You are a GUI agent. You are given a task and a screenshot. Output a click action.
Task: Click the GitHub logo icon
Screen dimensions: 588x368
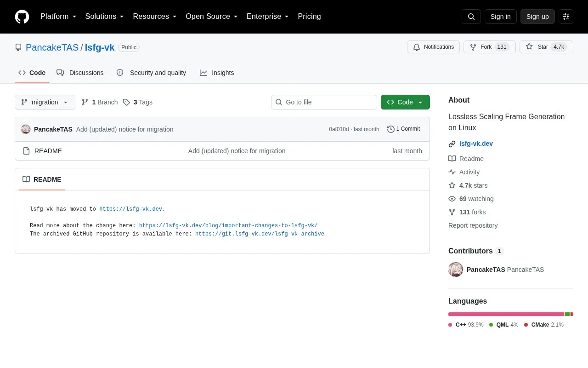tap(22, 17)
